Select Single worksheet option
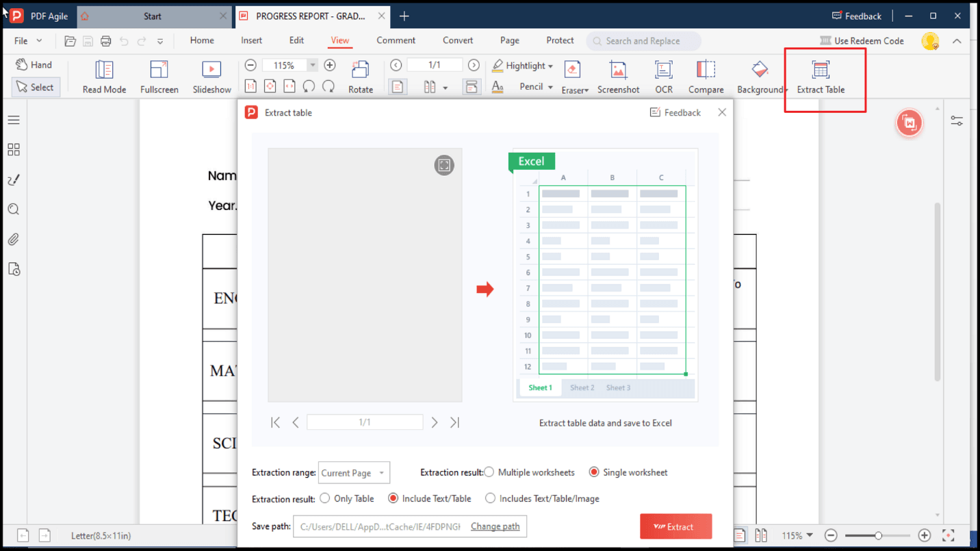 click(x=628, y=472)
